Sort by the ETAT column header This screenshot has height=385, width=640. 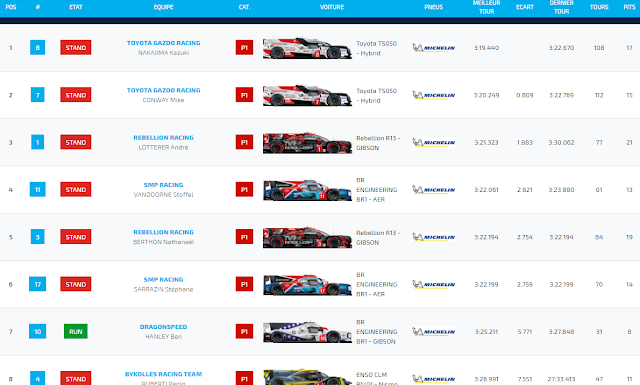pos(76,7)
